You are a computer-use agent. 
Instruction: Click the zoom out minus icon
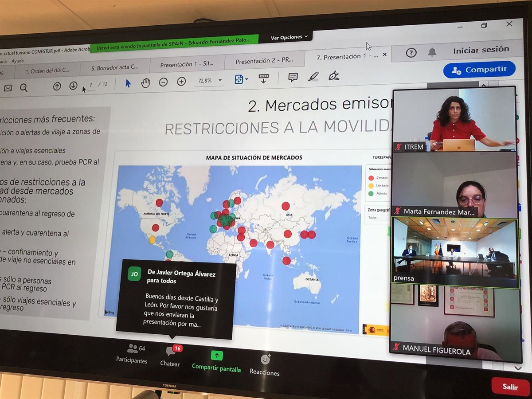pos(163,82)
